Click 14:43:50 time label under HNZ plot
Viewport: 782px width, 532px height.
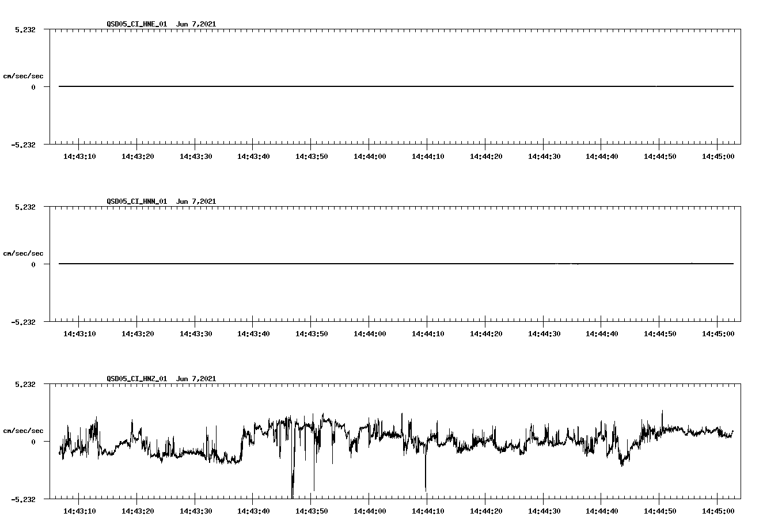click(x=312, y=511)
